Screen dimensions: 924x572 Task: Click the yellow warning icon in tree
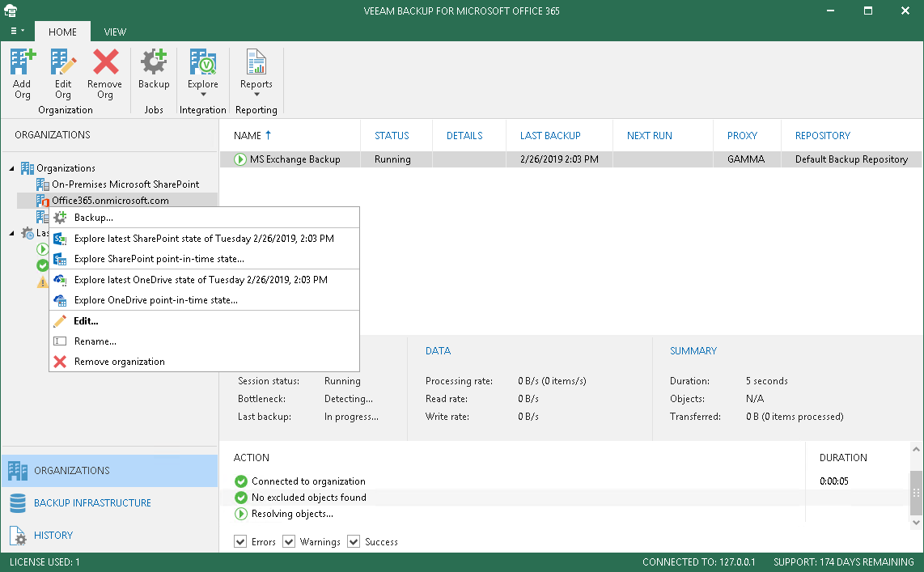pyautogui.click(x=42, y=282)
